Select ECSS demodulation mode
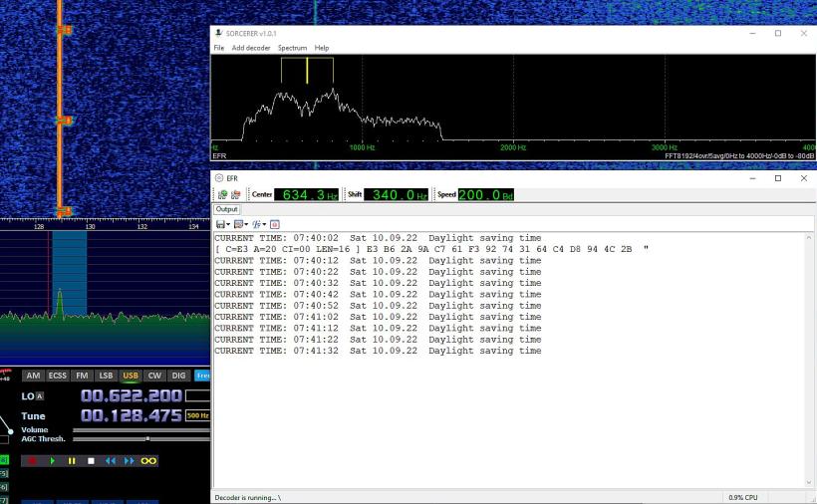 point(58,376)
